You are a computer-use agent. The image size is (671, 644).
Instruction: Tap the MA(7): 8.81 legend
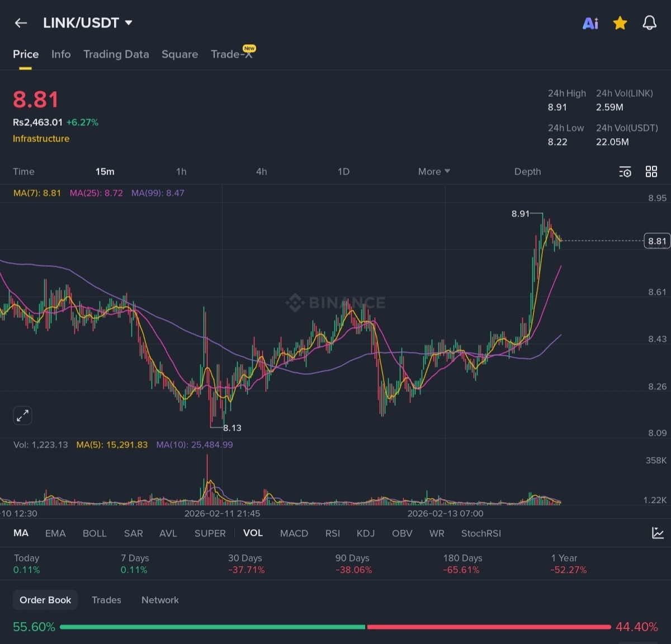pyautogui.click(x=37, y=193)
